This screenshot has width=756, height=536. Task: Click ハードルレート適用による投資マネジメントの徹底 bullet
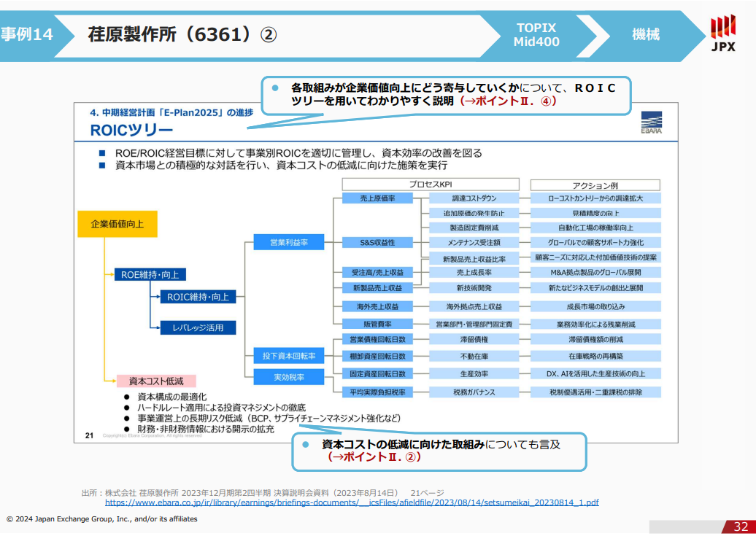point(221,408)
